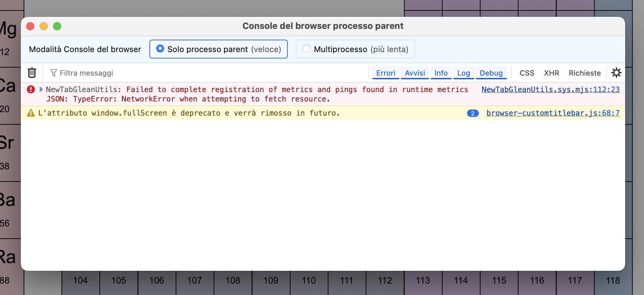Toggle the Errori filter

point(385,73)
